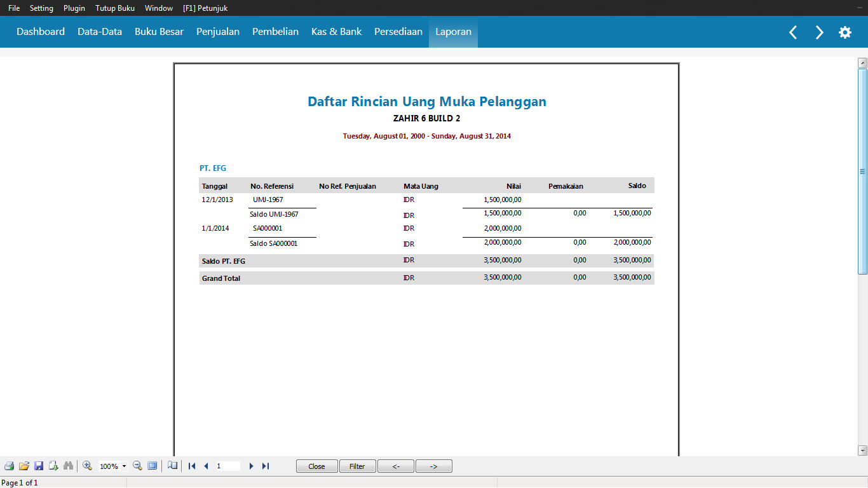The image size is (868, 488).
Task: Navigate forward with the right chevron icon
Action: pos(820,32)
